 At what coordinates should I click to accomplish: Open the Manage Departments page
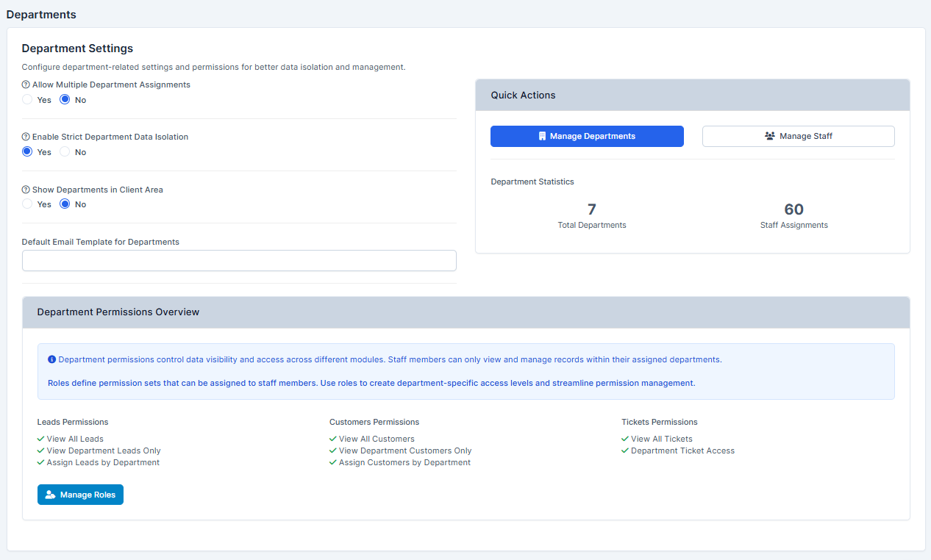[x=587, y=136]
